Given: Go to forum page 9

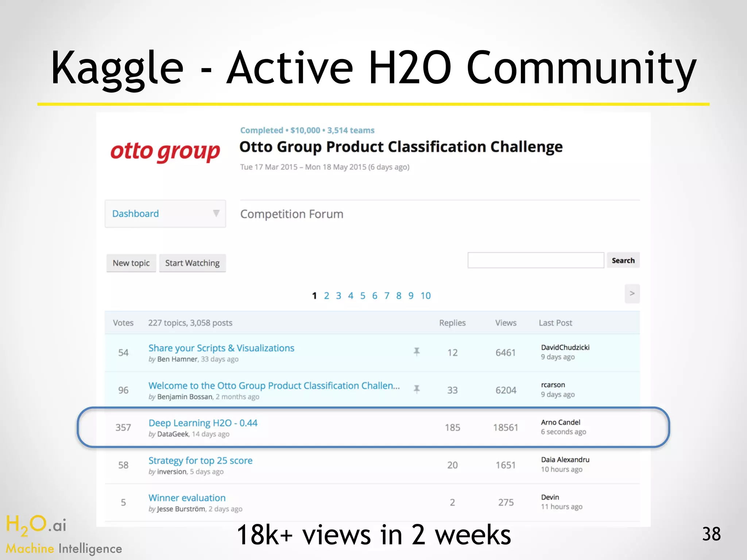Looking at the screenshot, I should tap(411, 296).
